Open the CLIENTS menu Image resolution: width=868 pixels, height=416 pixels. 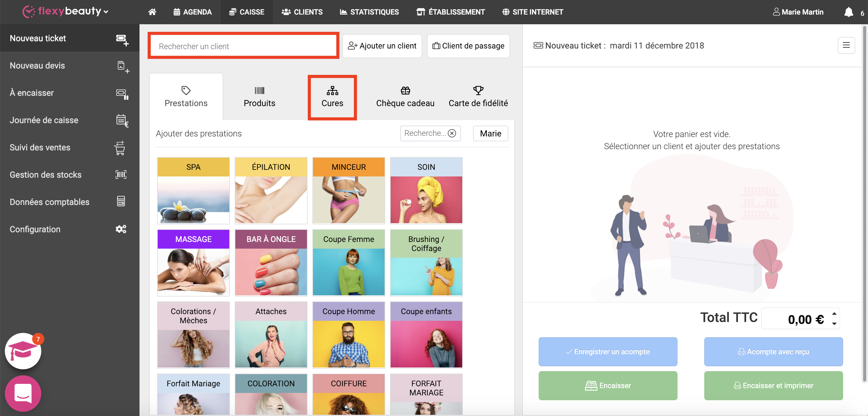302,12
